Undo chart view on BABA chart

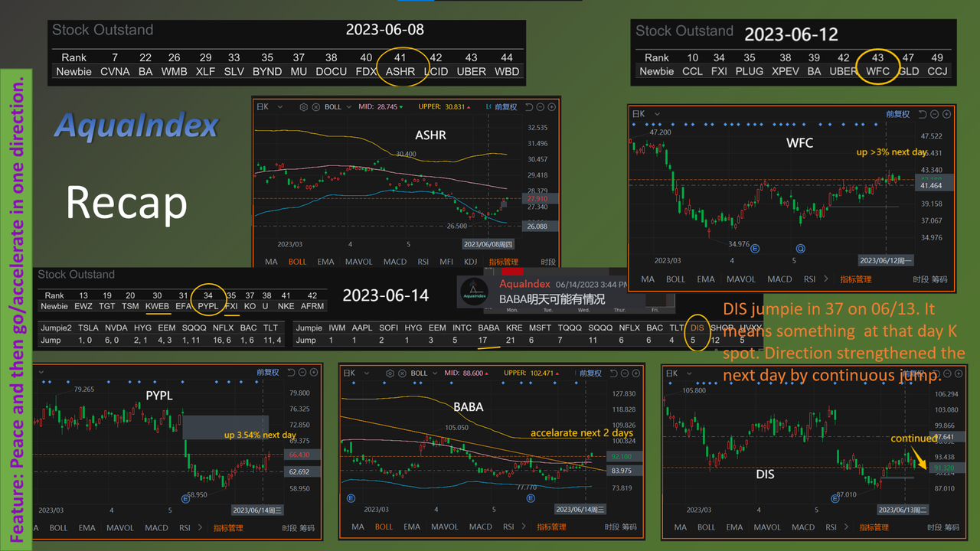pos(614,373)
